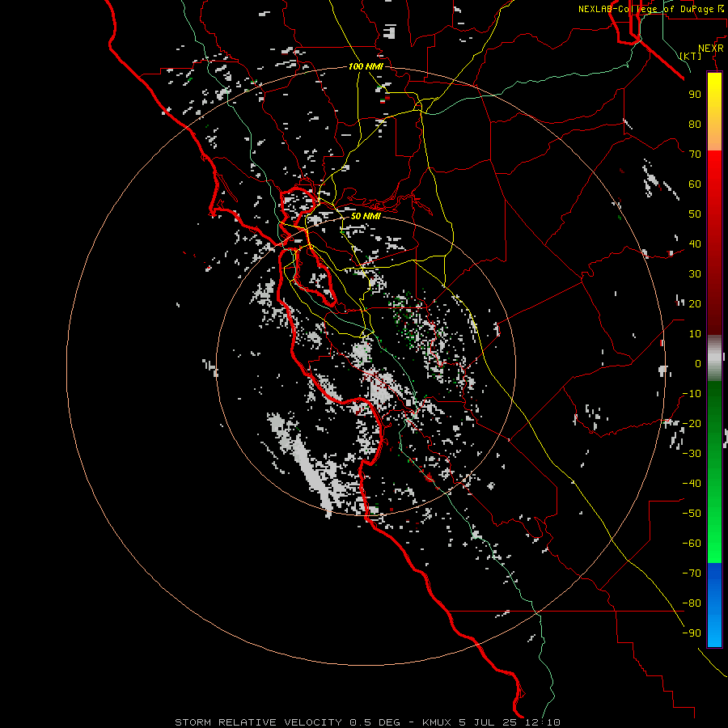
Task: Select the -10 velocity scale label
Action: click(692, 394)
